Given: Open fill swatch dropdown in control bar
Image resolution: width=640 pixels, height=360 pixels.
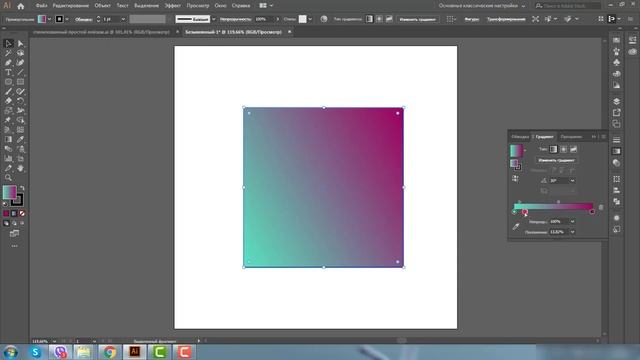Looking at the screenshot, I should point(49,19).
